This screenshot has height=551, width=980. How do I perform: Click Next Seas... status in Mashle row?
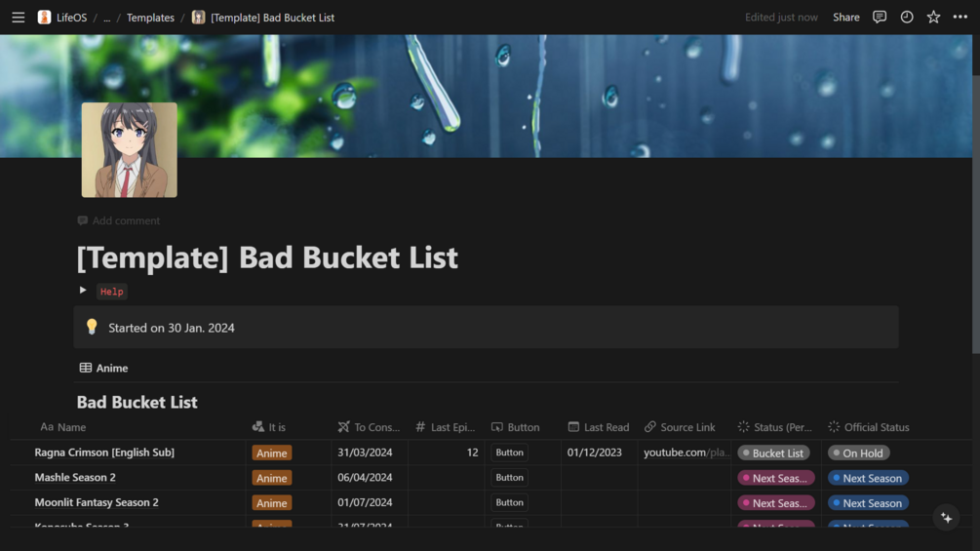click(x=776, y=478)
